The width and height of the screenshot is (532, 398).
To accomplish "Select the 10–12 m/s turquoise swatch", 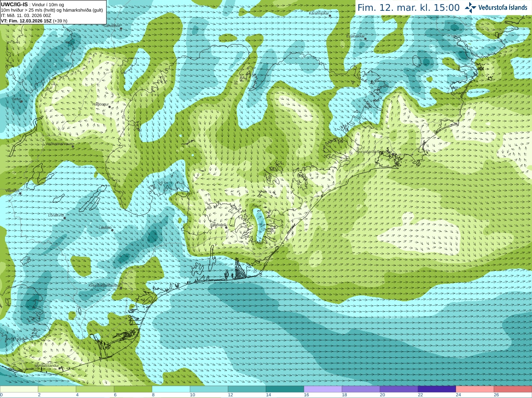I will (209, 389).
